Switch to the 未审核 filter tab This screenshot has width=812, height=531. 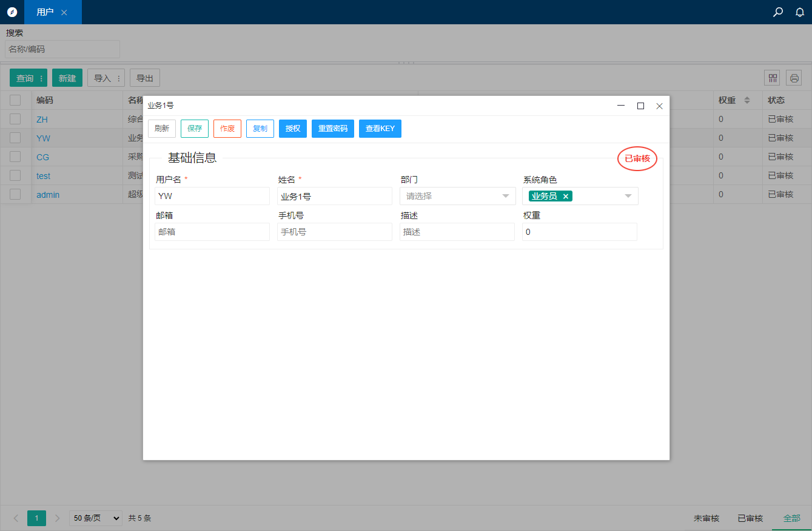click(x=706, y=518)
